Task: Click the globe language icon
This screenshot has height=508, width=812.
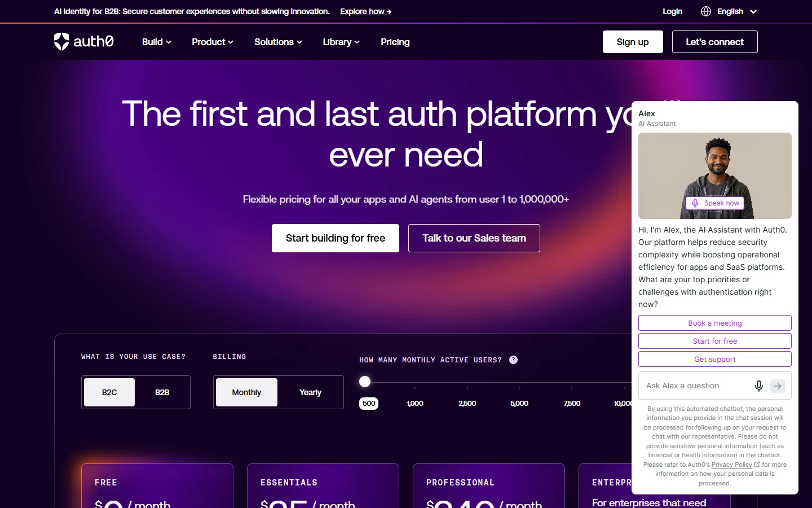Action: click(x=706, y=11)
